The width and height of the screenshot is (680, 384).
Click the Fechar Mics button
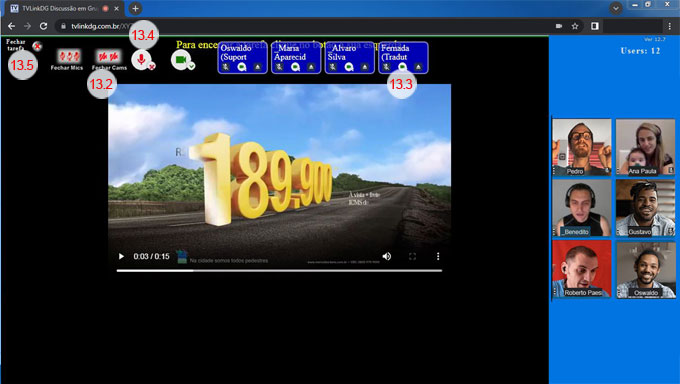click(x=67, y=60)
